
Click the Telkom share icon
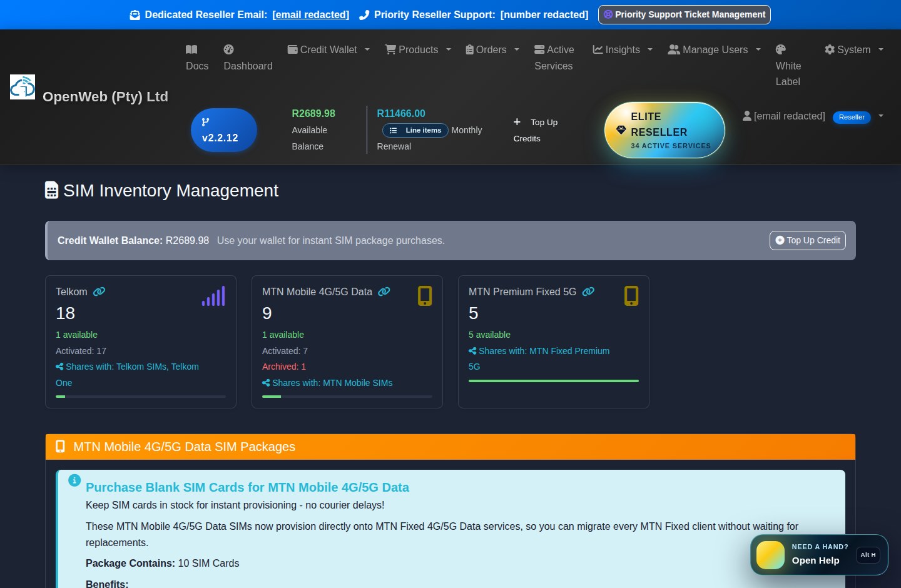point(59,367)
